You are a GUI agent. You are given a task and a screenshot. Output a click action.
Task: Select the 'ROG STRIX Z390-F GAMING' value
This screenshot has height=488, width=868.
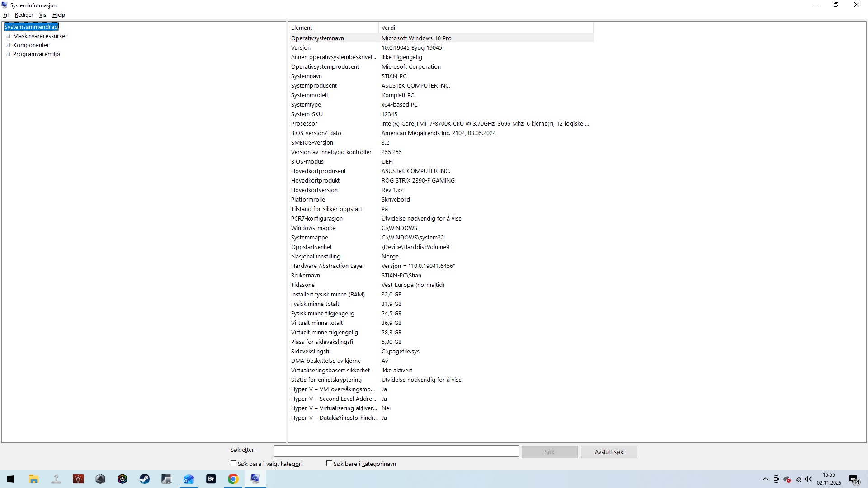click(x=418, y=181)
